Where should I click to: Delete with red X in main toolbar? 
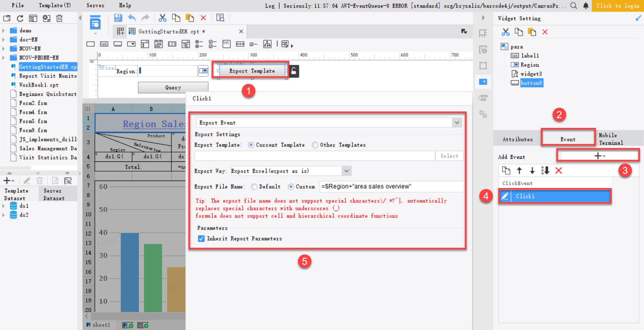click(203, 18)
